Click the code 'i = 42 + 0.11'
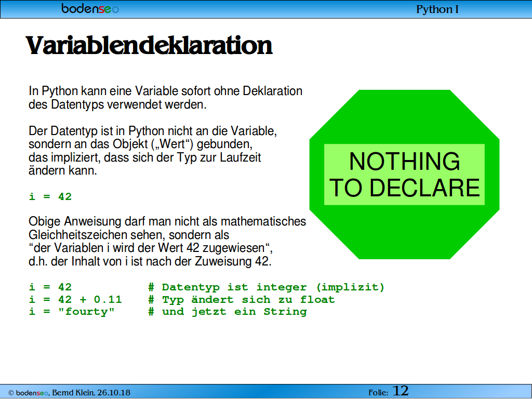 (x=75, y=300)
